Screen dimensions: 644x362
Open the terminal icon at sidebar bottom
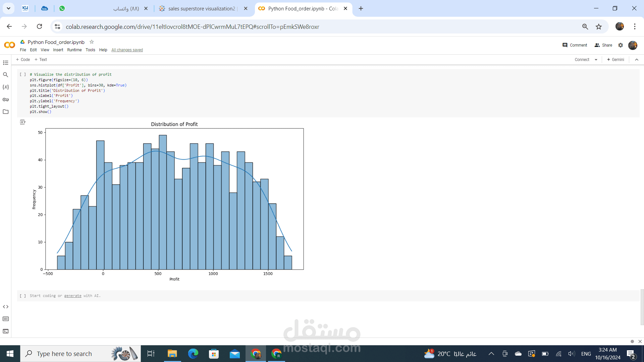coord(6,331)
